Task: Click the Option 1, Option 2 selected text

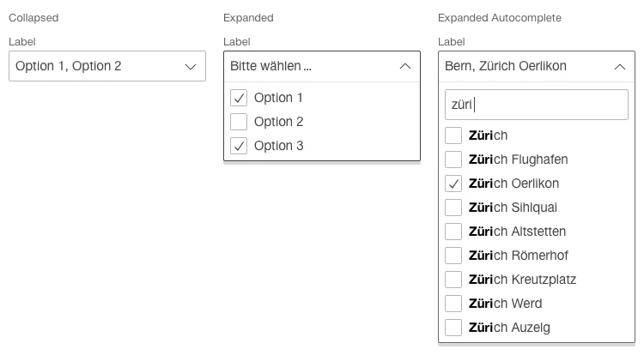Action: coord(69,66)
